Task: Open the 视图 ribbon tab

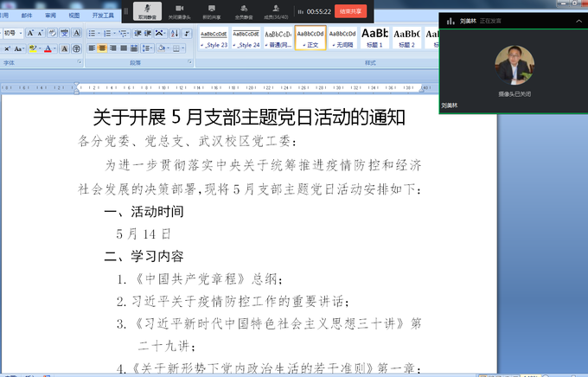Action: pos(73,16)
